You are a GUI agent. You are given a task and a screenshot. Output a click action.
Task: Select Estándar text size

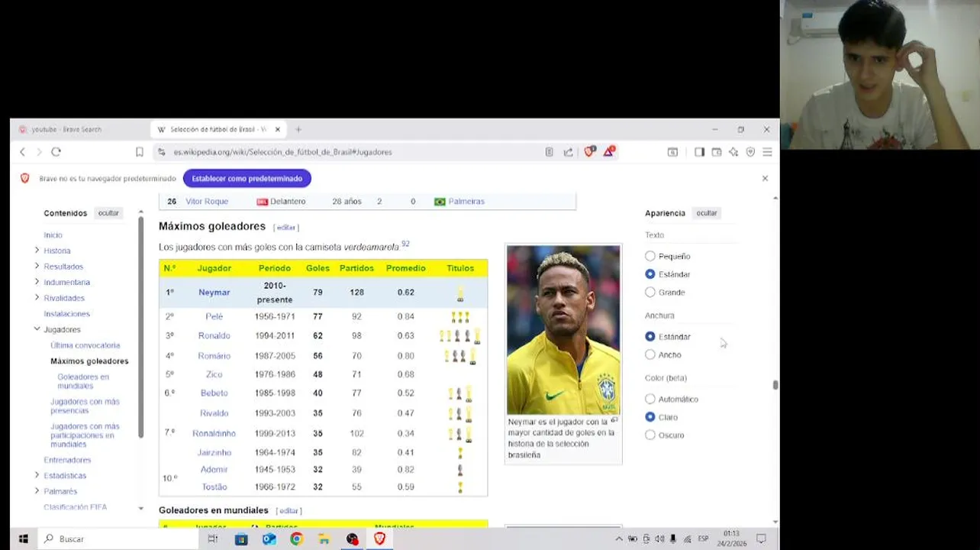coord(650,273)
